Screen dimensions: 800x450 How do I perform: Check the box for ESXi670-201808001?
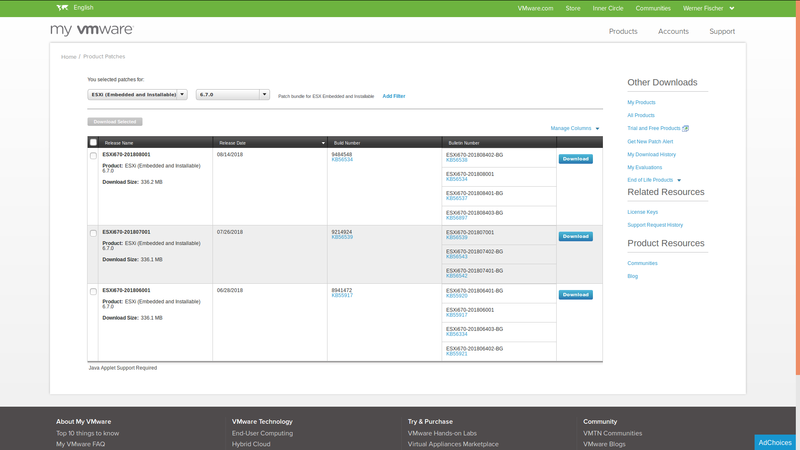[93, 156]
